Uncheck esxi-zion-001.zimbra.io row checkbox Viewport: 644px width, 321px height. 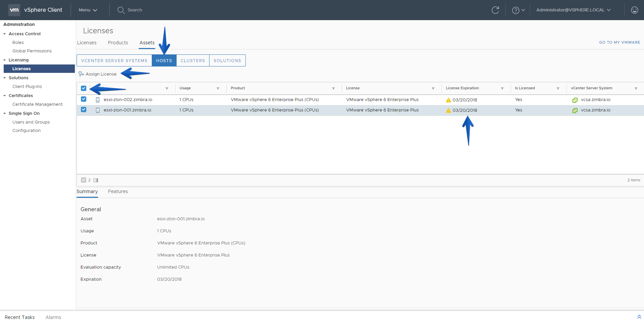84,109
